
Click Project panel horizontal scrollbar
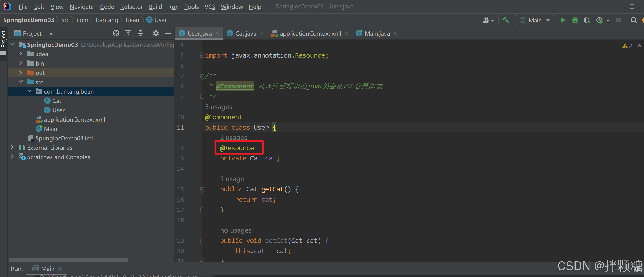68,259
